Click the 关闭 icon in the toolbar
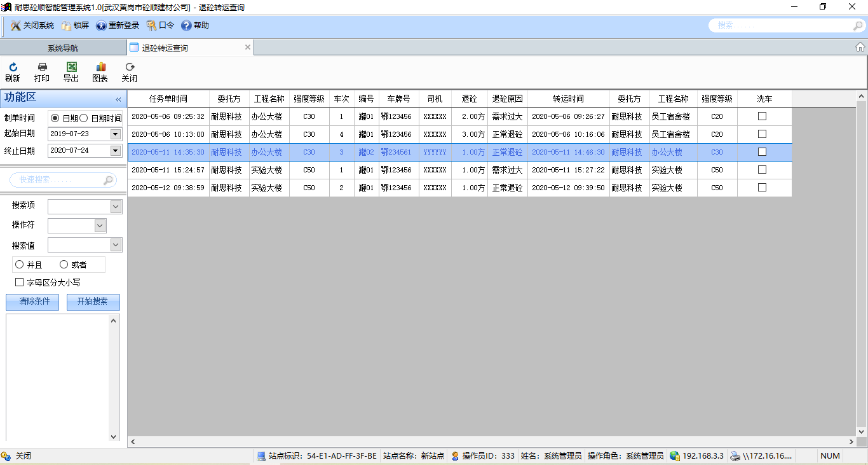The height and width of the screenshot is (465, 868). click(130, 67)
